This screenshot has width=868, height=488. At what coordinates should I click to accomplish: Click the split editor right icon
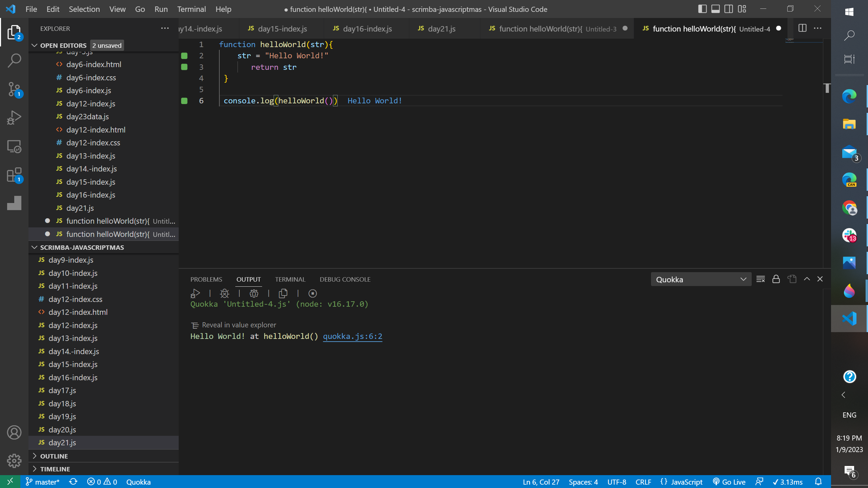coord(802,28)
